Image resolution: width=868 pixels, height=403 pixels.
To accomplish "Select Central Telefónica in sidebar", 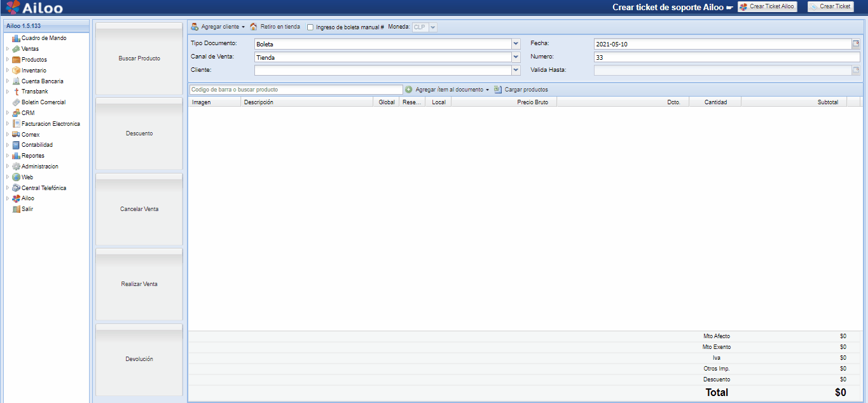I will [44, 188].
